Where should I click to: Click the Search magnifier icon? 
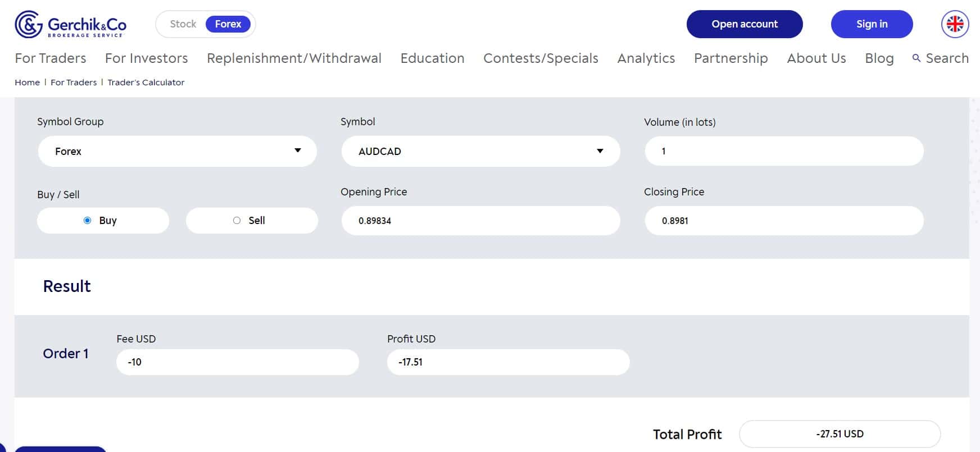[x=917, y=58]
